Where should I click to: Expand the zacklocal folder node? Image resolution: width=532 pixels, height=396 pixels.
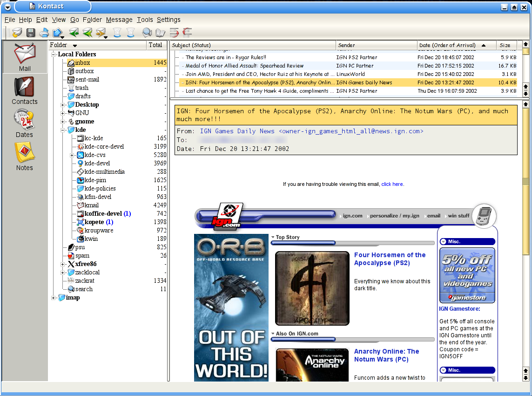pyautogui.click(x=63, y=273)
